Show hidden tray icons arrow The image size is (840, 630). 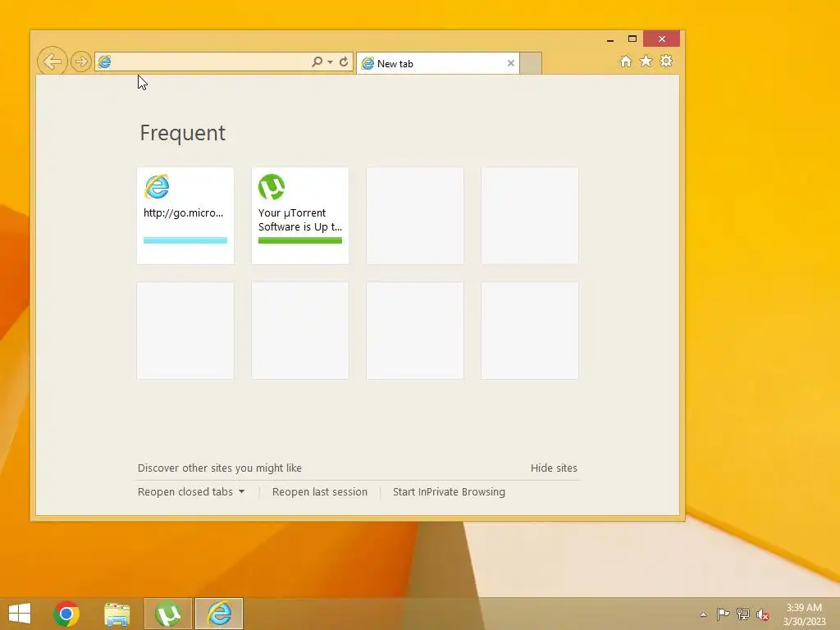(x=703, y=614)
